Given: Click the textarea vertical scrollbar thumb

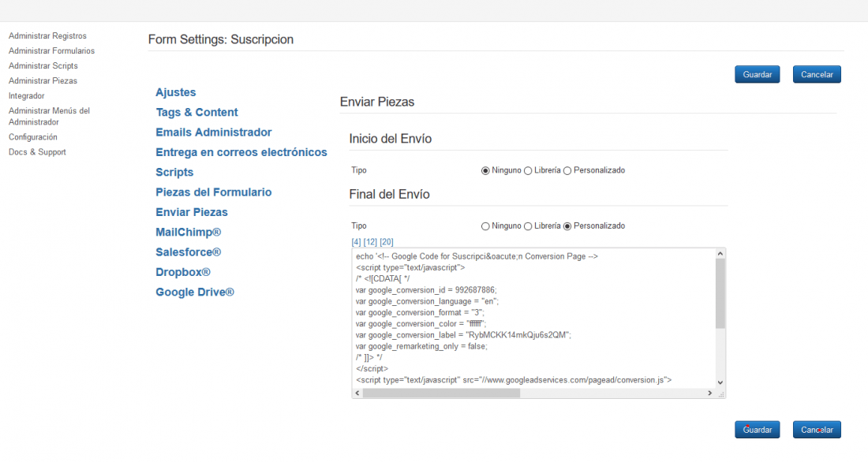Looking at the screenshot, I should [720, 293].
